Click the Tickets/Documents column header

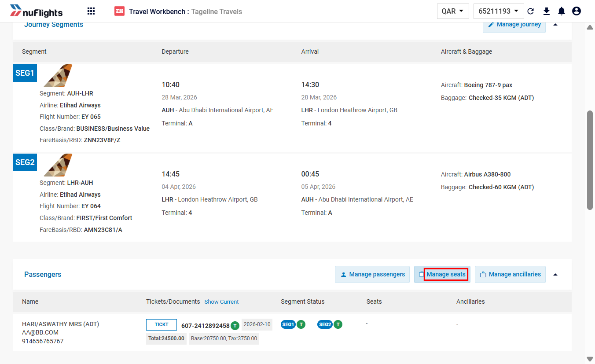coord(173,301)
